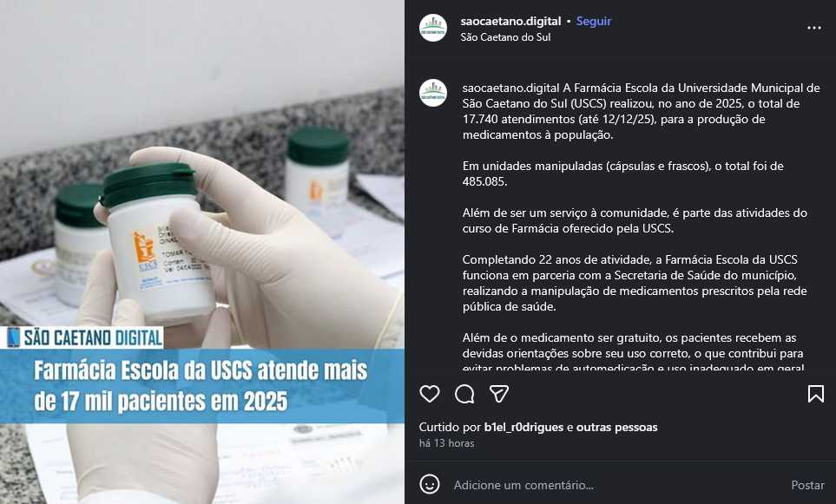Viewport: 836px width, 504px height.
Task: Open saocaetano.digital username in the header
Action: click(510, 22)
